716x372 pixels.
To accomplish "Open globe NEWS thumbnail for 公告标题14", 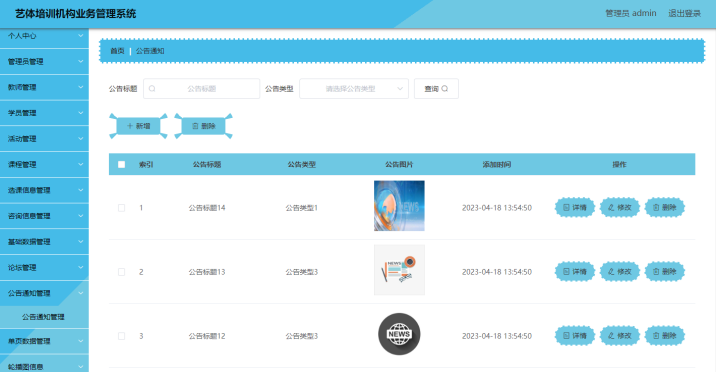I will click(399, 205).
